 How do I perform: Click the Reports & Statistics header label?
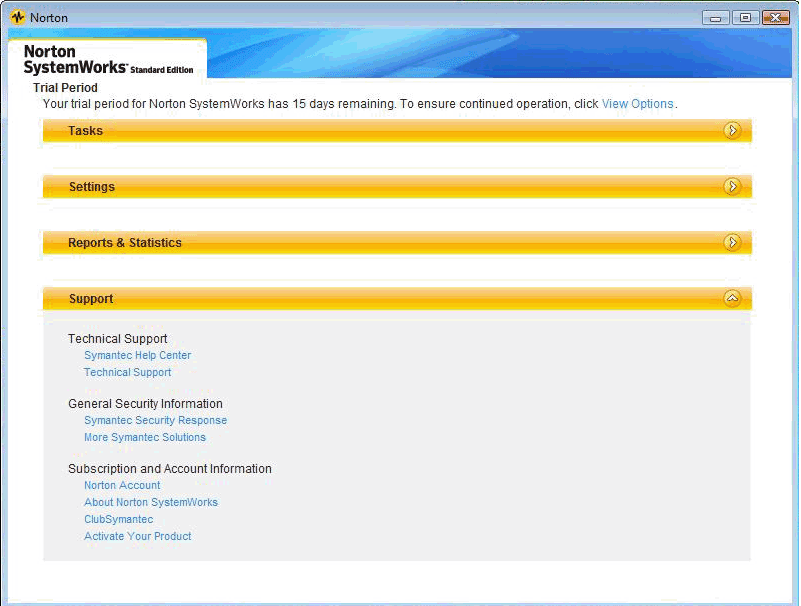coord(125,243)
